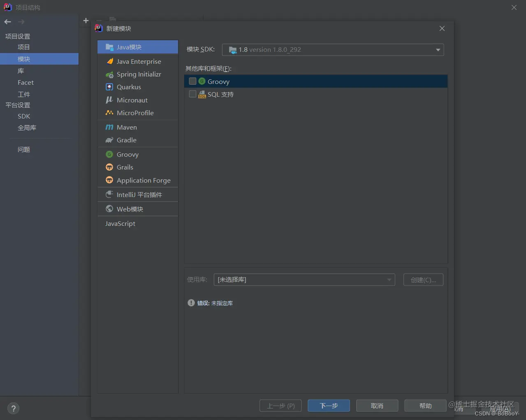Click the Web module globe icon

(x=109, y=209)
